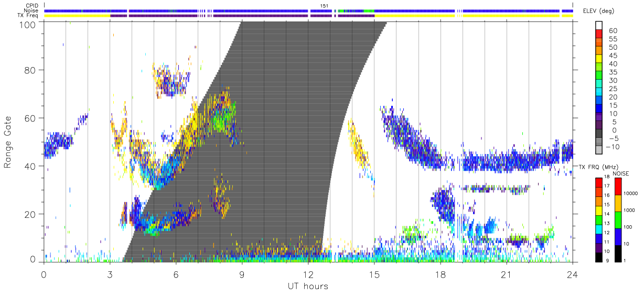Click the '60' tick on Range Gate axis

(30, 118)
